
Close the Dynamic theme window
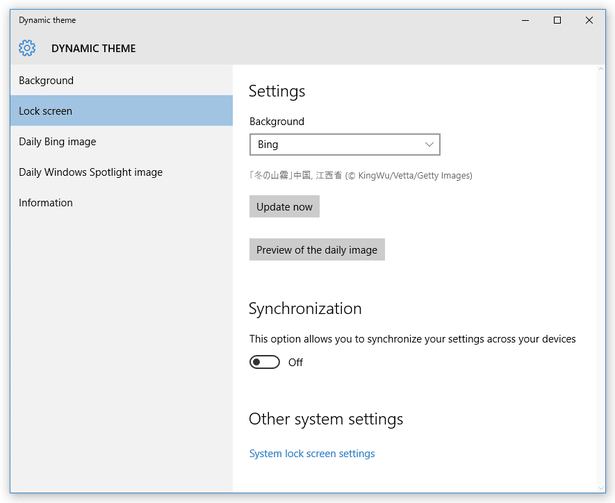click(589, 20)
